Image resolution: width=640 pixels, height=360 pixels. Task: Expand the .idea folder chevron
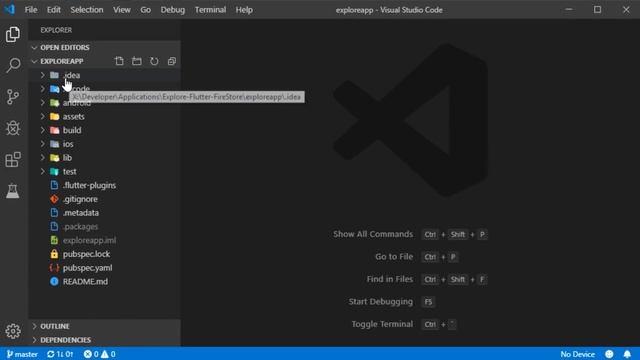pos(43,75)
